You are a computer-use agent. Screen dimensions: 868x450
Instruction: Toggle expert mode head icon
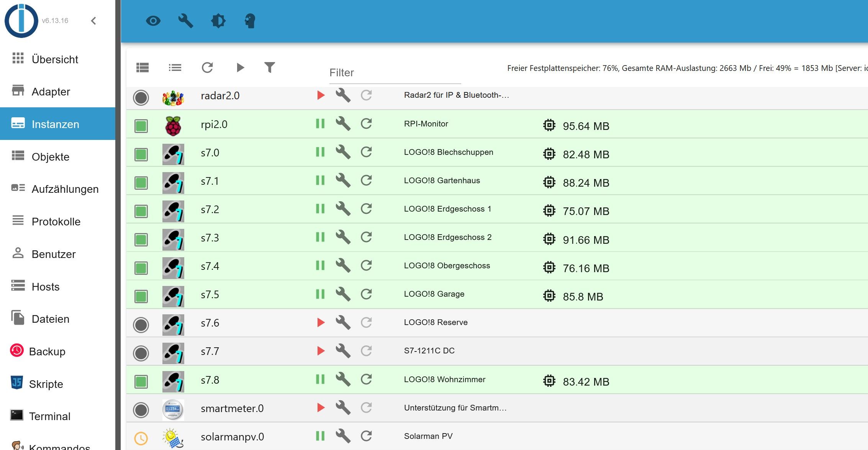coord(250,21)
